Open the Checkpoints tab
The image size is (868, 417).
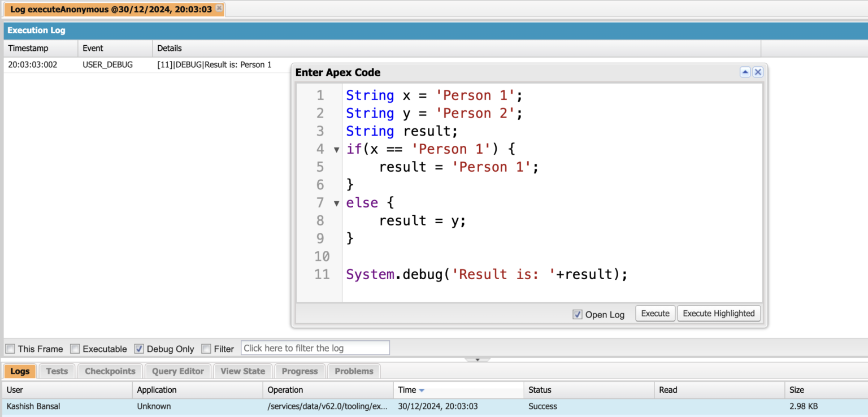click(x=110, y=371)
